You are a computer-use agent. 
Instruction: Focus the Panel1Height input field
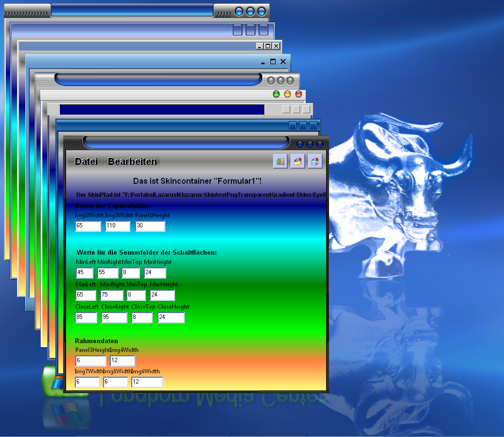pyautogui.click(x=150, y=226)
